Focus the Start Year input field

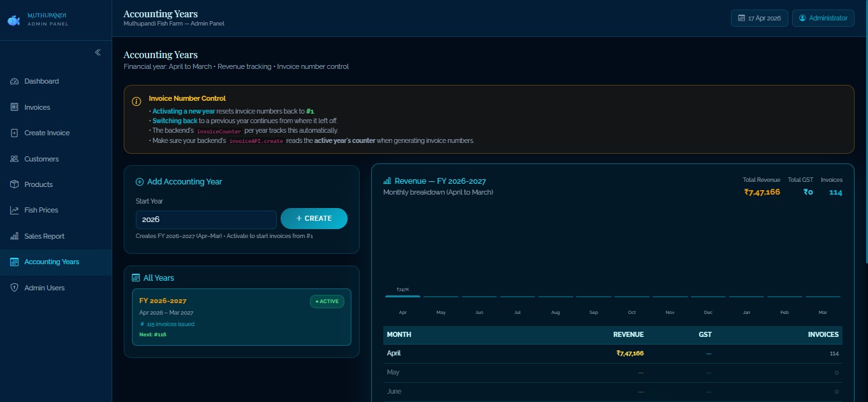pyautogui.click(x=206, y=220)
